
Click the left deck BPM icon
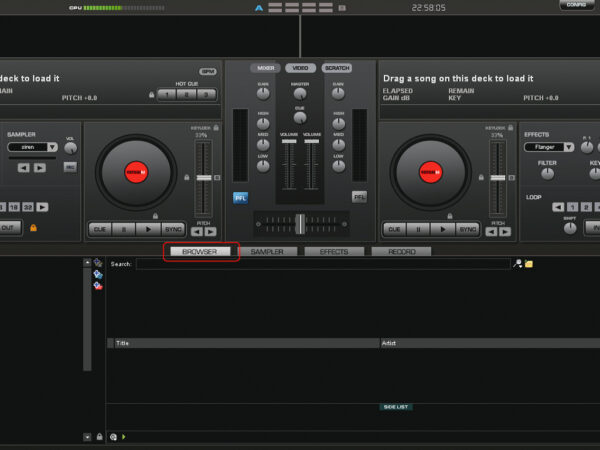(x=208, y=71)
